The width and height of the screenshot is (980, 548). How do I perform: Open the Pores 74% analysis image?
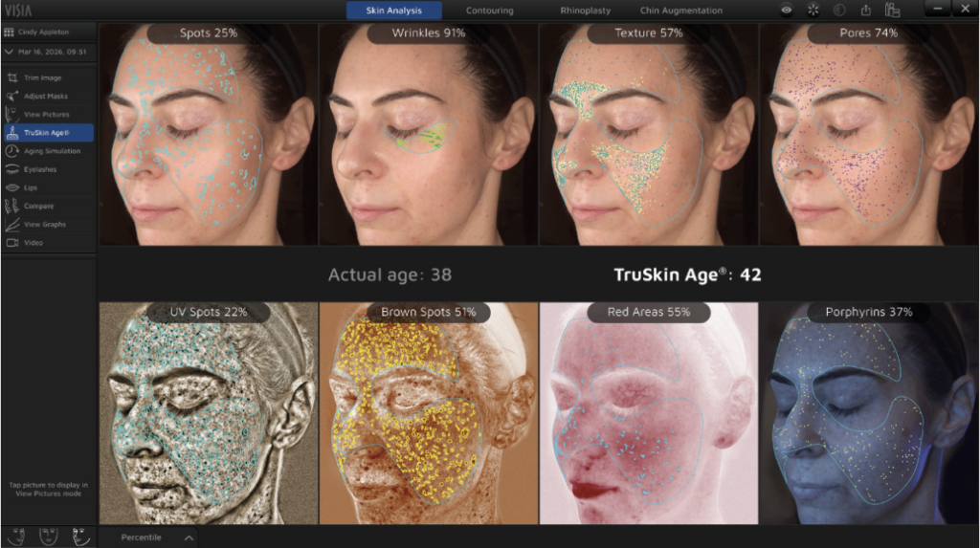(869, 134)
